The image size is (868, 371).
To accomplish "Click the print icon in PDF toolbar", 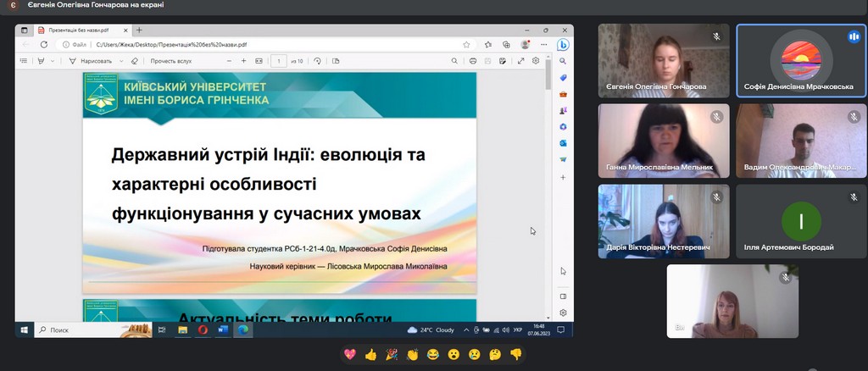I will click(x=472, y=61).
